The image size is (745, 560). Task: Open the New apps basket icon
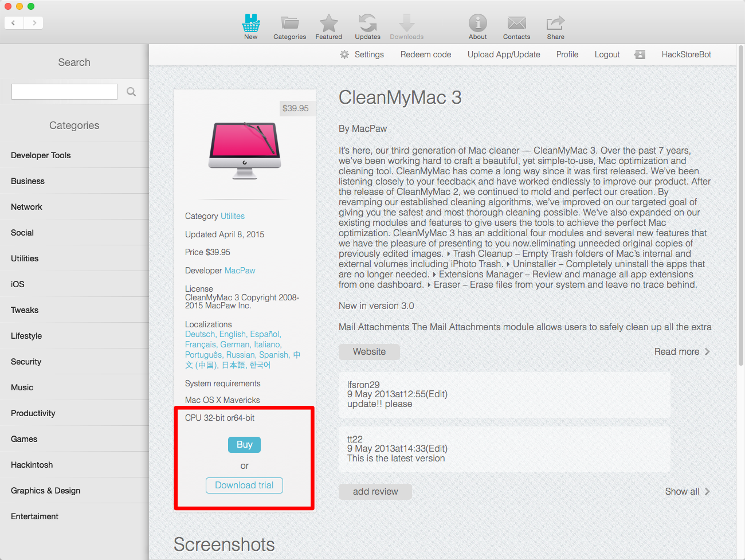coord(251,26)
